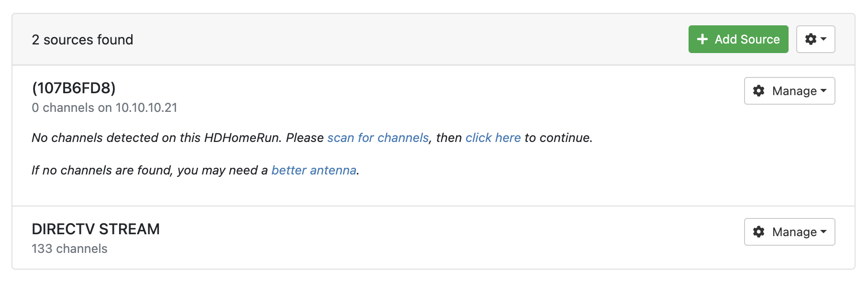This screenshot has width=868, height=283.
Task: Open the Manage menu label for the HDHomeRun source
Action: 794,91
